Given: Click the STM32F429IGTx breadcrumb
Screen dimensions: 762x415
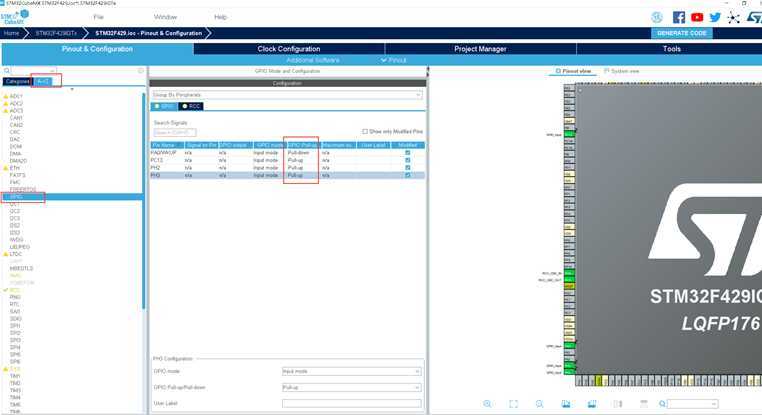Looking at the screenshot, I should 56,33.
